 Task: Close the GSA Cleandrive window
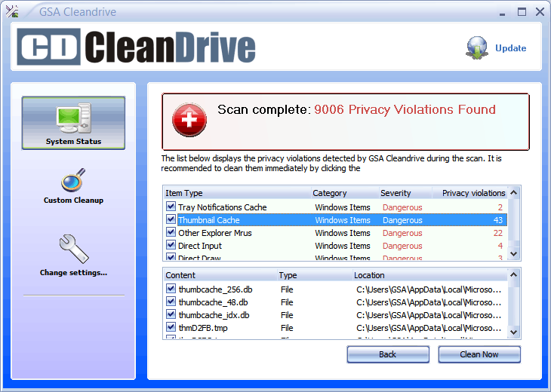[x=540, y=12]
